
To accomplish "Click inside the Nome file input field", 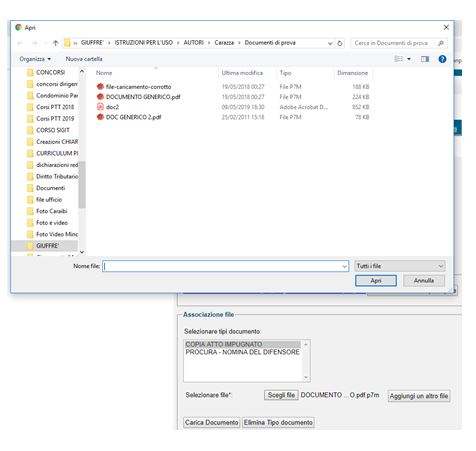I will [x=225, y=266].
